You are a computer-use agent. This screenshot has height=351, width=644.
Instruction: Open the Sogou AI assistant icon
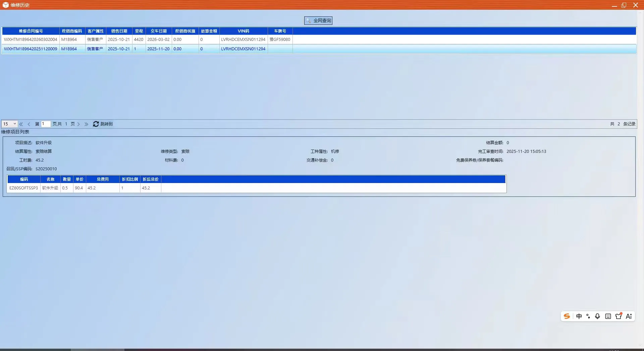(629, 316)
